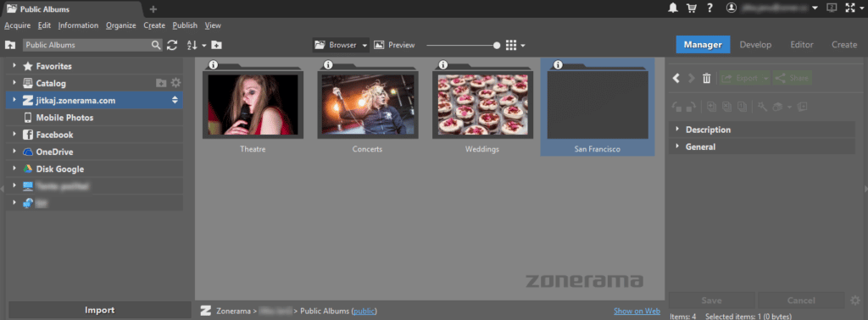This screenshot has width=868, height=320.
Task: Open the Acquire menu
Action: click(18, 25)
